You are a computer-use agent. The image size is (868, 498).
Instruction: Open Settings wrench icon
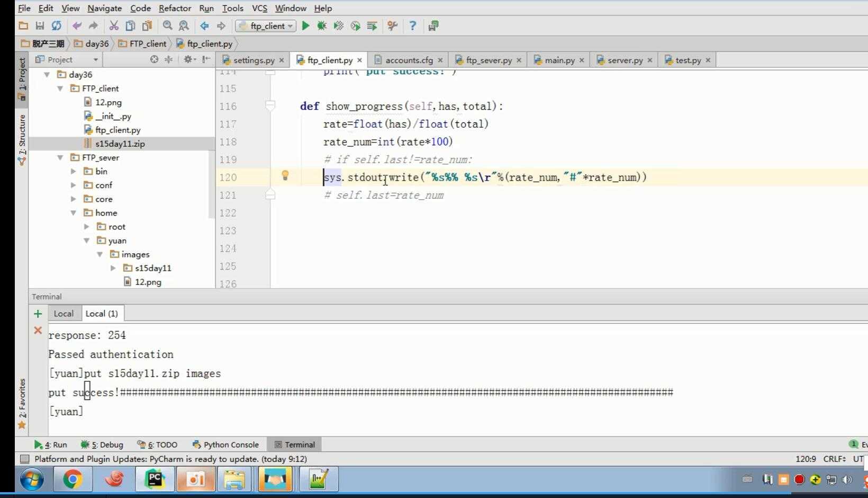392,25
